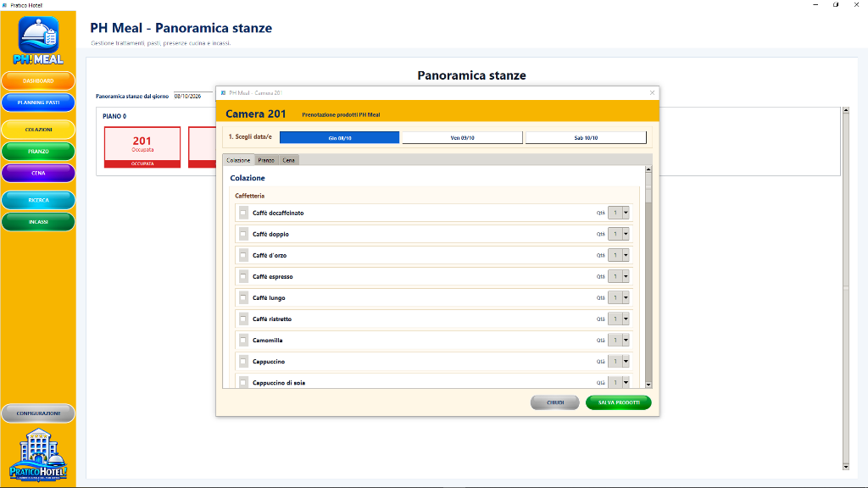Tick the Caffè decaffeinato checkbox
Viewport: 868px width, 488px height.
pos(243,213)
